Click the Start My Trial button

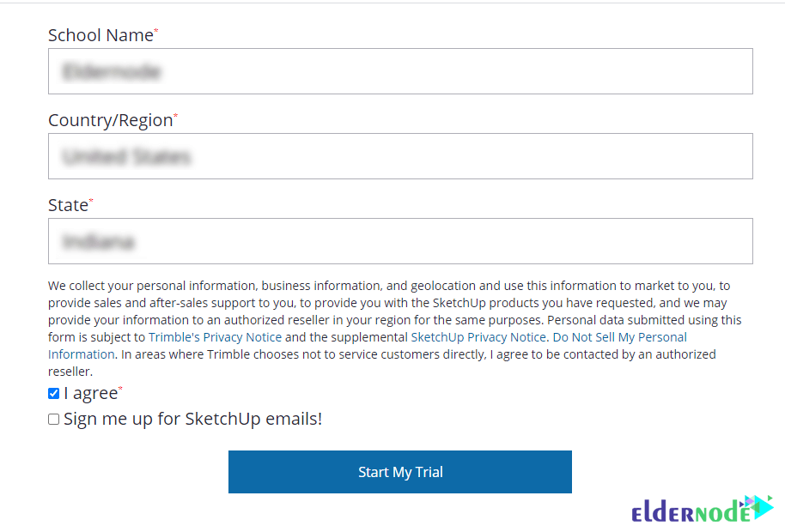coord(400,472)
